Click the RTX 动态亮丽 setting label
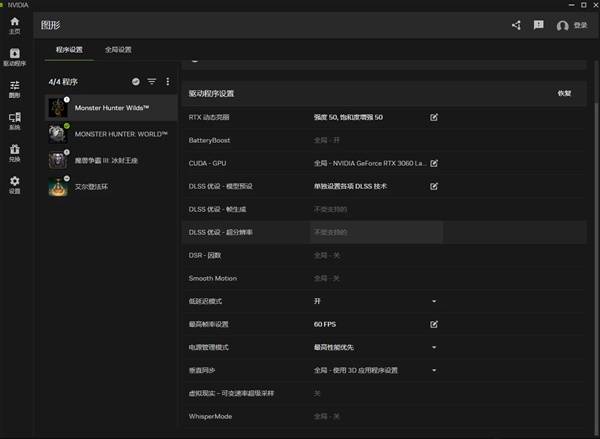The image size is (600, 439). click(209, 117)
